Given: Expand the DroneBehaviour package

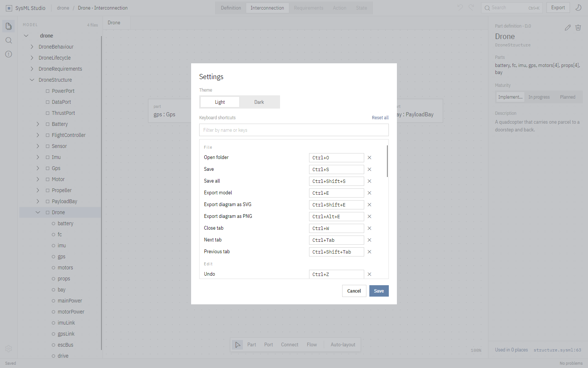Looking at the screenshot, I should [32, 47].
